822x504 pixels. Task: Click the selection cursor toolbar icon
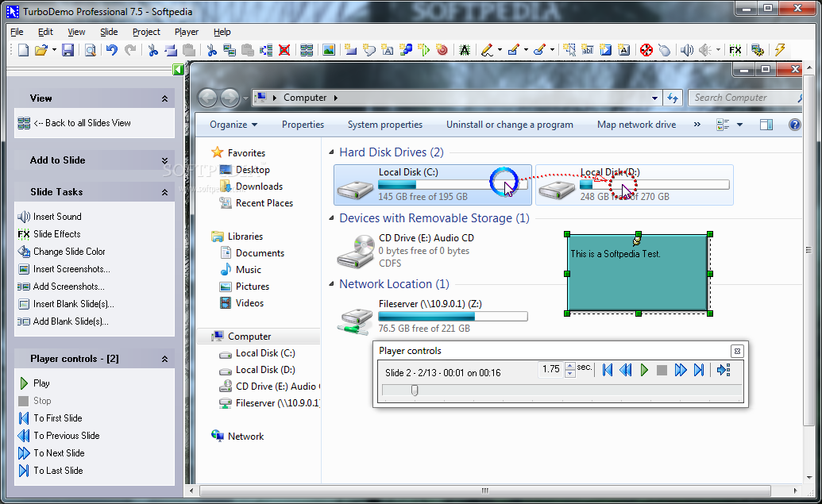point(569,50)
